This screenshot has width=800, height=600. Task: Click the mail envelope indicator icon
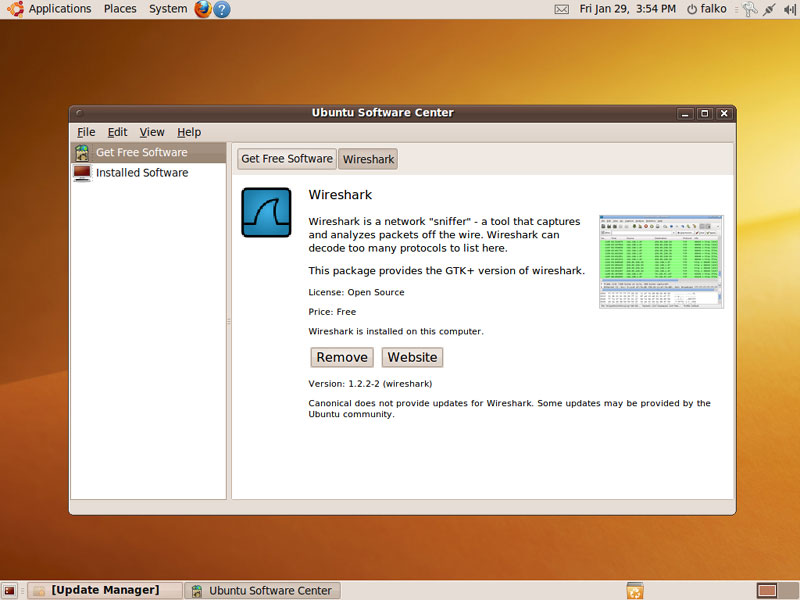tap(561, 9)
